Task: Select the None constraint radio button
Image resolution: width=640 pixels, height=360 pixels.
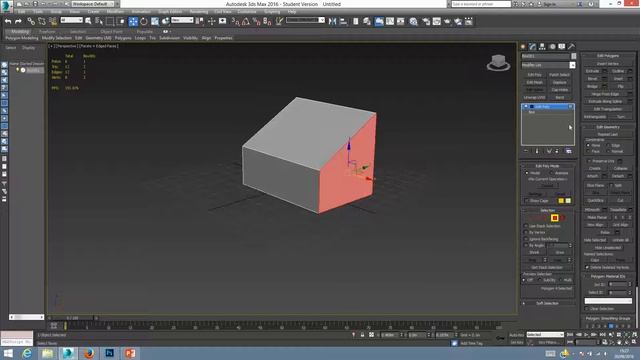Action: (588, 145)
